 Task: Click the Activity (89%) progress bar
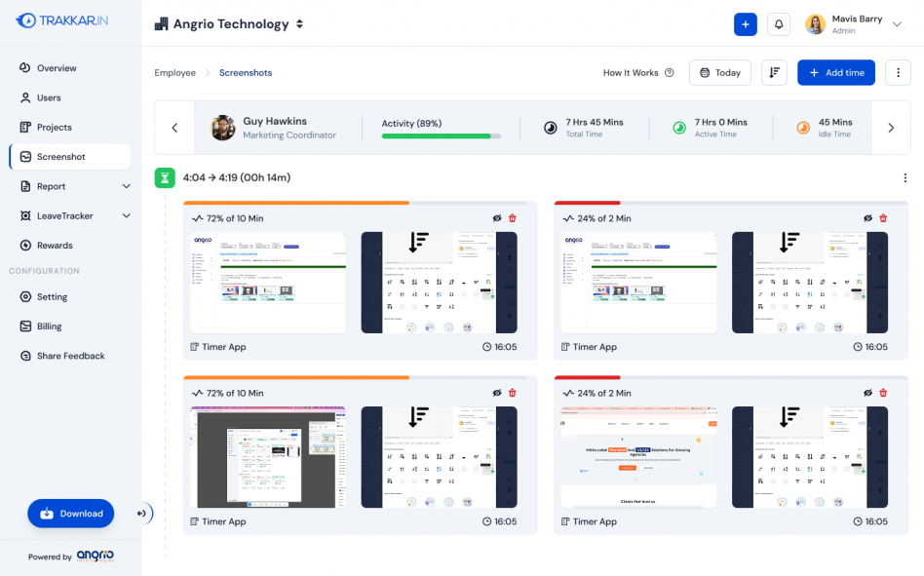pyautogui.click(x=442, y=136)
